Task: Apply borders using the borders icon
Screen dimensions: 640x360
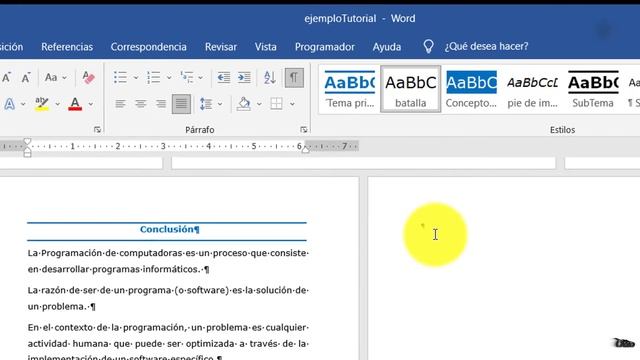Action: point(276,104)
